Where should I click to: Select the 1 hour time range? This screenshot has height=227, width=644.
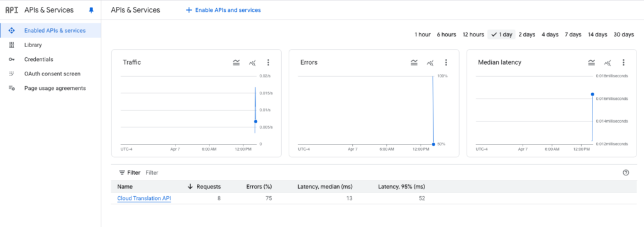(x=422, y=35)
